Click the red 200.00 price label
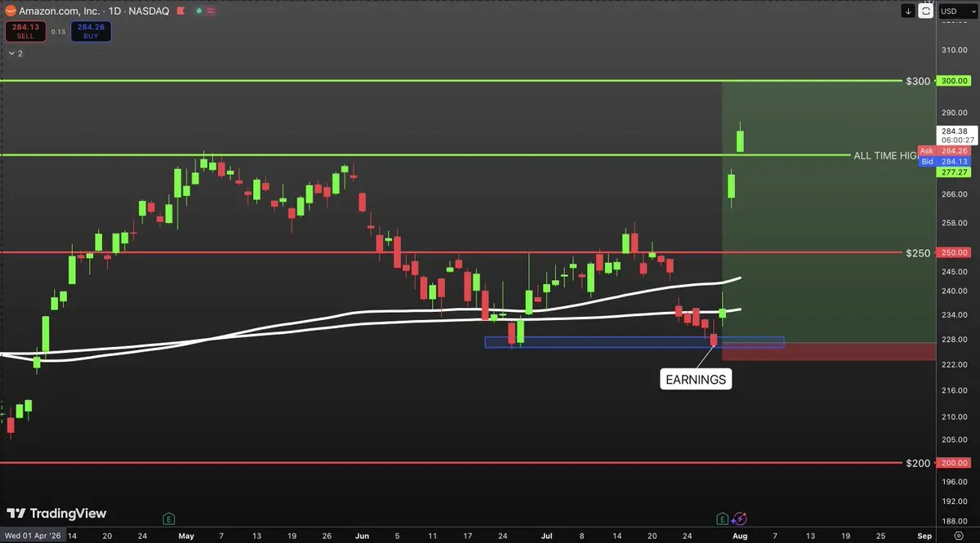Screen dimensions: 980x543 (x=955, y=463)
